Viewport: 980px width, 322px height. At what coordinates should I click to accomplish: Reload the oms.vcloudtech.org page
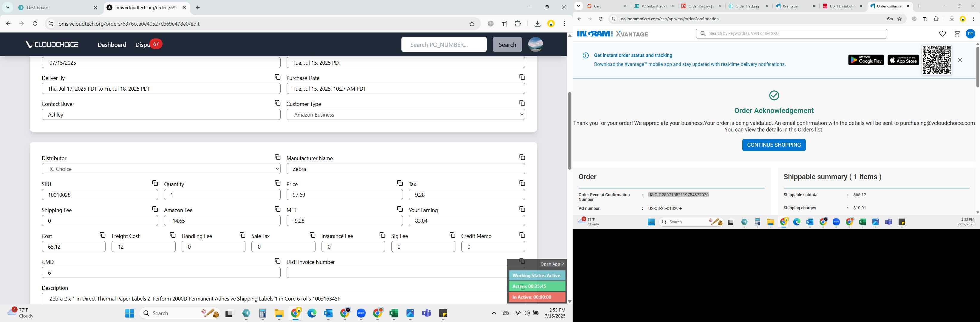click(x=35, y=24)
